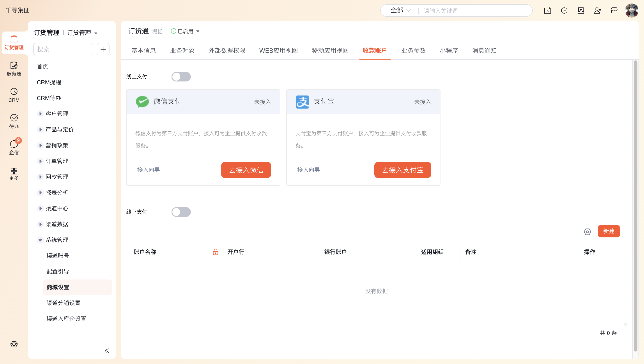Open the notes icon in top bar
The image size is (644, 364).
pos(581,11)
